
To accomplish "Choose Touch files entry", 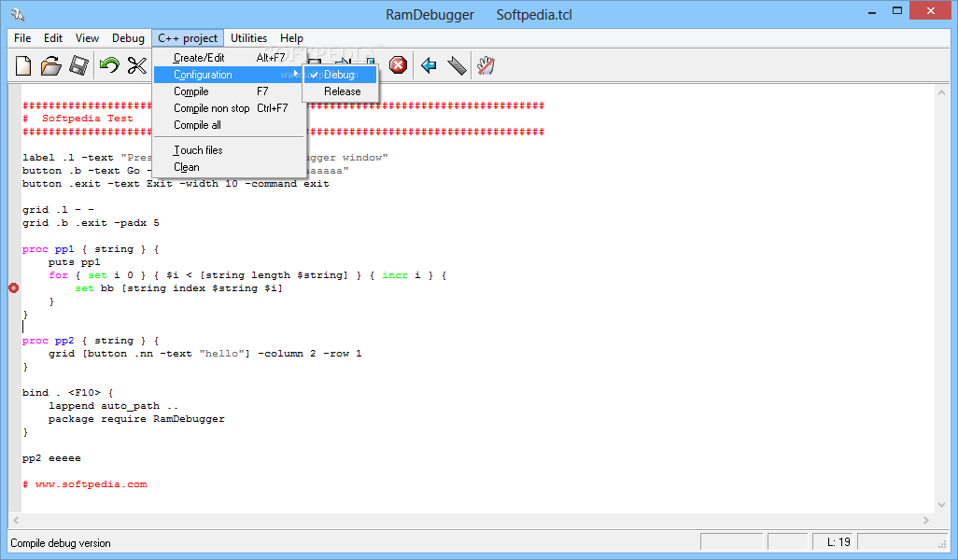I will tap(229, 150).
